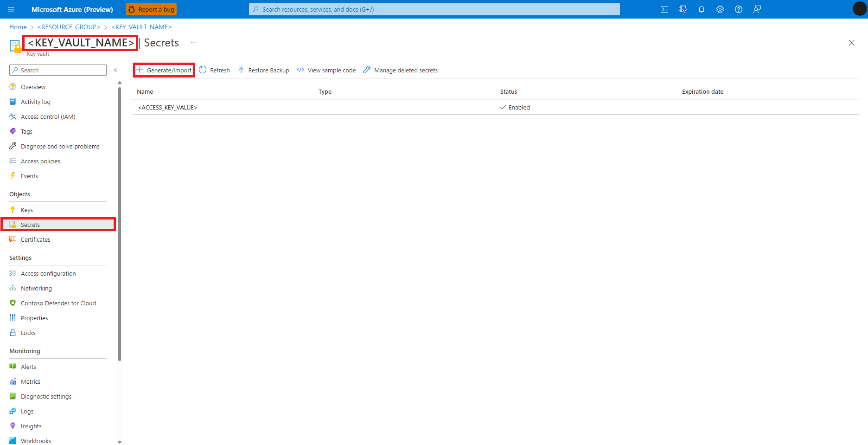Image resolution: width=868 pixels, height=445 pixels.
Task: Open the portal settings gear
Action: [720, 9]
